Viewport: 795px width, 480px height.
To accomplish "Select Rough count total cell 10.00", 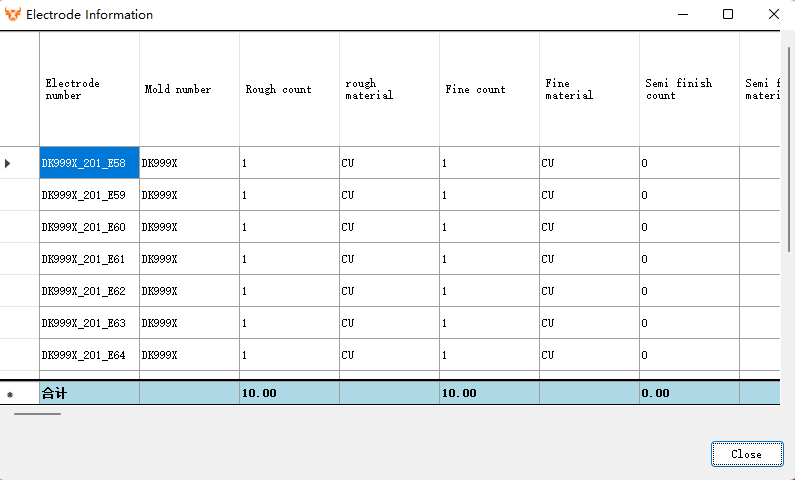I will [289, 394].
